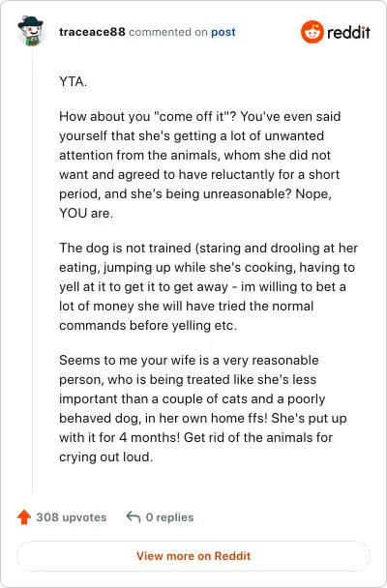Screen dimensions: 387x588
Task: Click the traceace88 user avatar
Action: coord(30,31)
